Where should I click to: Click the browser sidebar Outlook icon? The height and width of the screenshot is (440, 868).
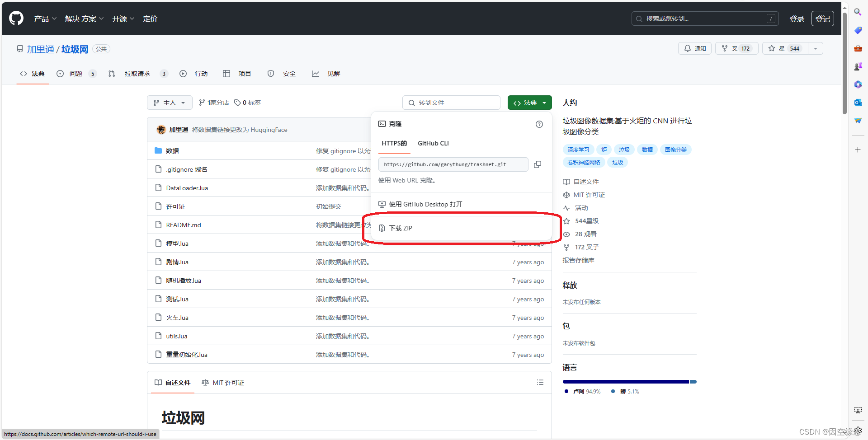tap(858, 103)
